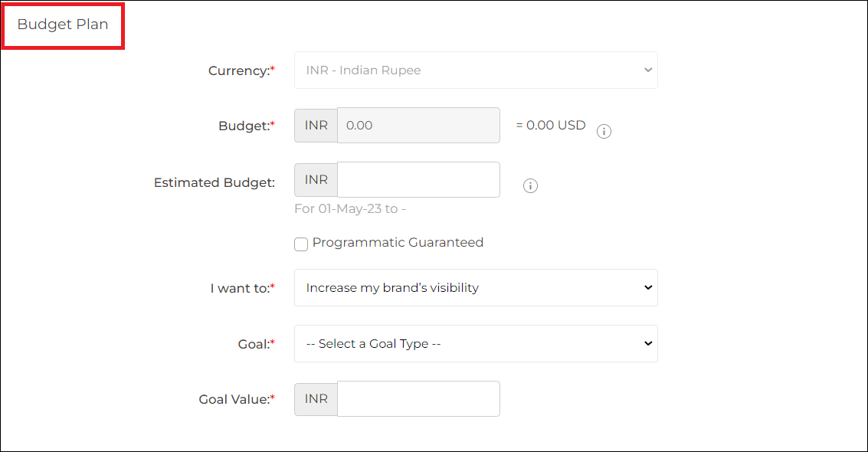
Task: Click the 'For 01-May-23 to -' date text
Action: pos(350,208)
